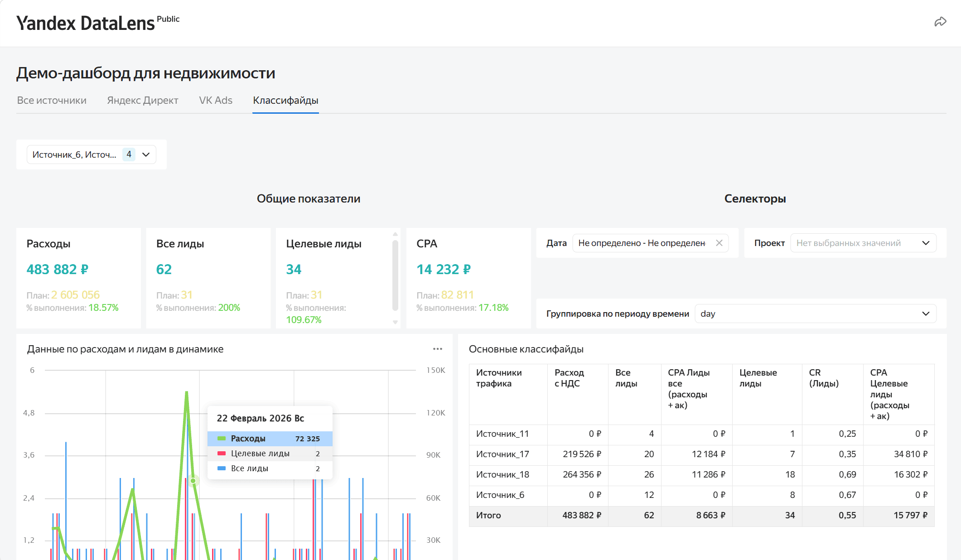Click blue Все лиды swatch in tooltip
Screen dimensions: 961x560
222,468
